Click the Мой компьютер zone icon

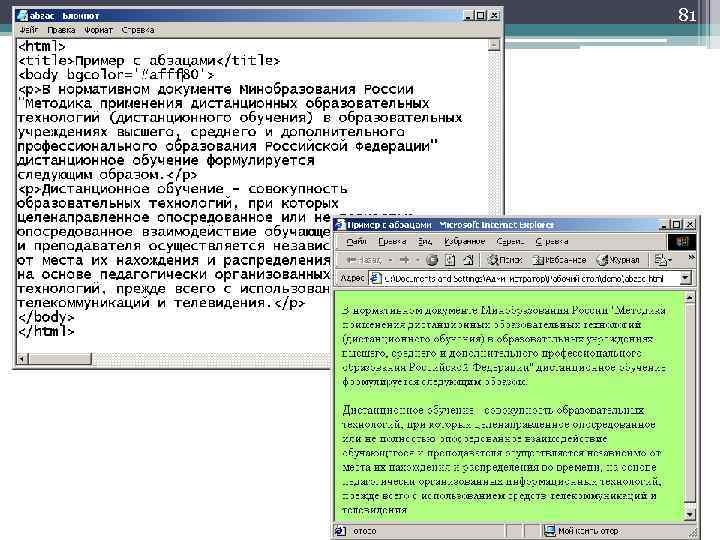pos(549,531)
